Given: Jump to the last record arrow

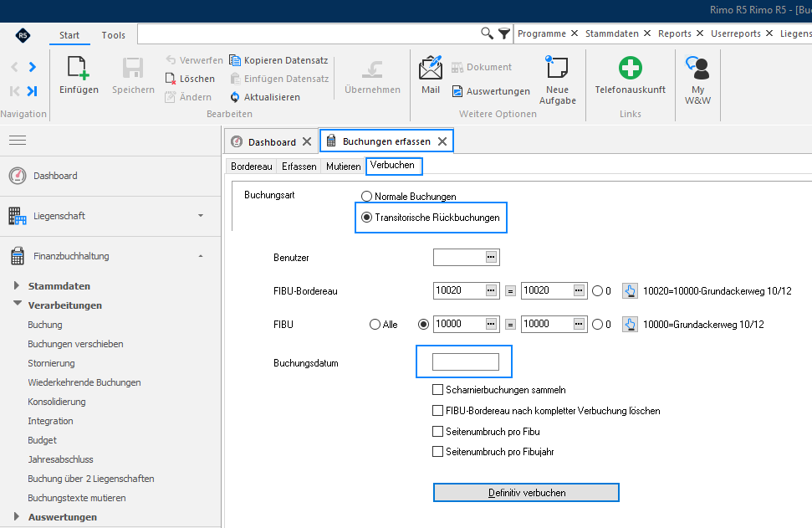Looking at the screenshot, I should coord(33,91).
